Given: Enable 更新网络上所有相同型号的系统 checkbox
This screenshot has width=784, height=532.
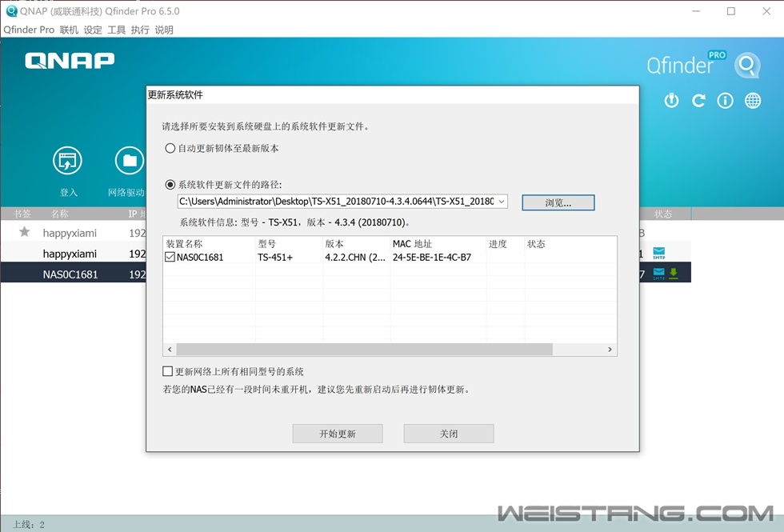Looking at the screenshot, I should tap(167, 371).
